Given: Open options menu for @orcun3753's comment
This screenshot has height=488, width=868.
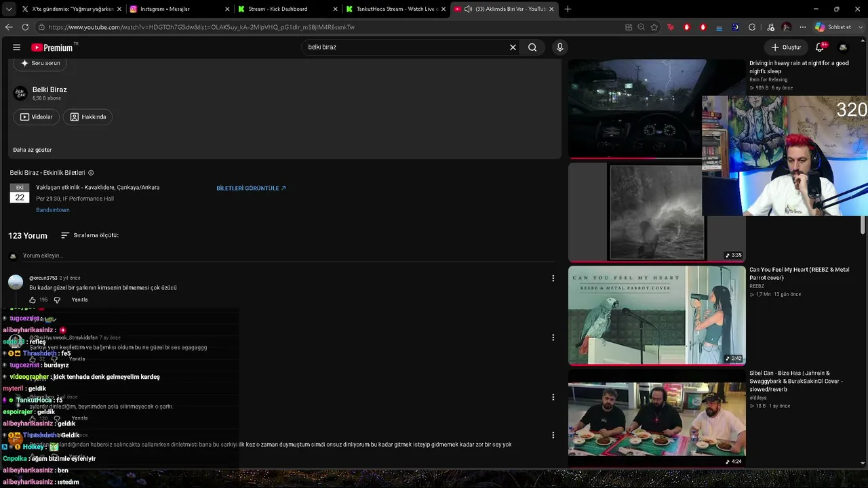Looking at the screenshot, I should [553, 278].
